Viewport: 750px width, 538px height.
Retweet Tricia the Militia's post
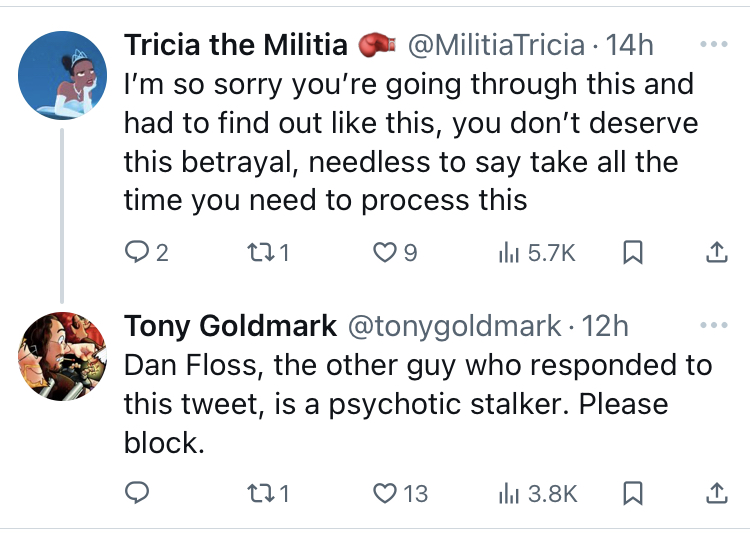coord(268,252)
